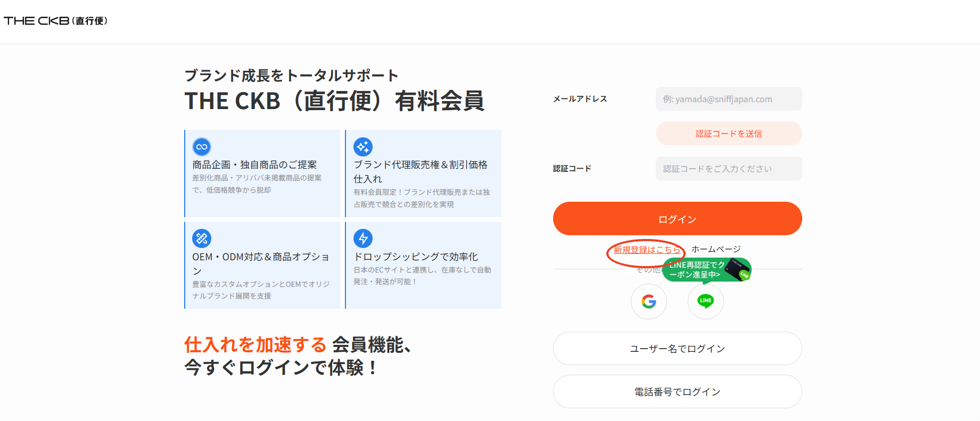Viewport: 980px width, 421px height.
Task: Click the THE CKB logo in header
Action: click(x=55, y=21)
